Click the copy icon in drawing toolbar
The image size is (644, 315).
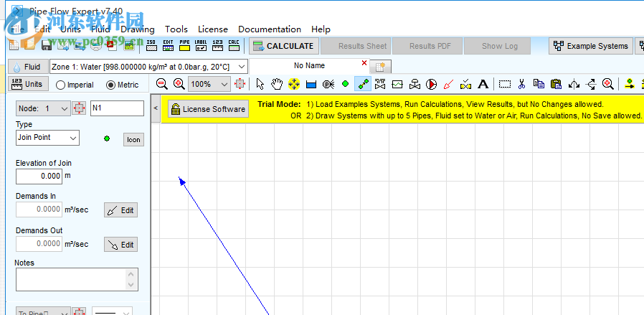[539, 84]
